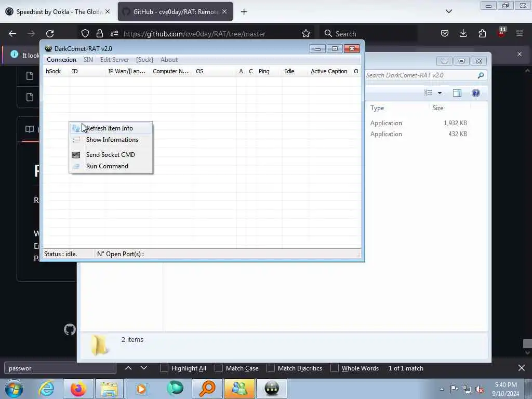Expand the Explorer view options arrow
The height and width of the screenshot is (399, 532).
click(x=440, y=93)
